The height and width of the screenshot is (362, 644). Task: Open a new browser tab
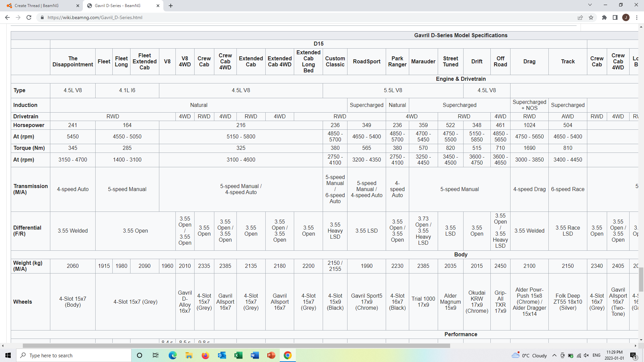click(171, 6)
